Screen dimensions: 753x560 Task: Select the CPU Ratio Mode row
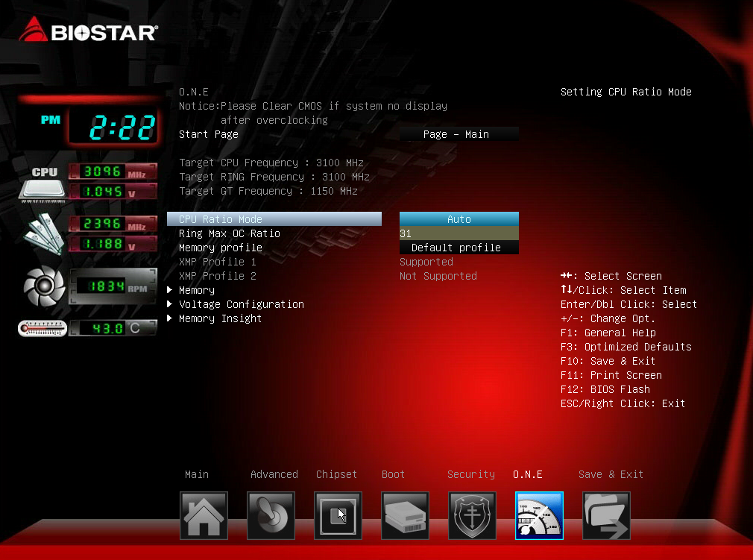tap(274, 219)
